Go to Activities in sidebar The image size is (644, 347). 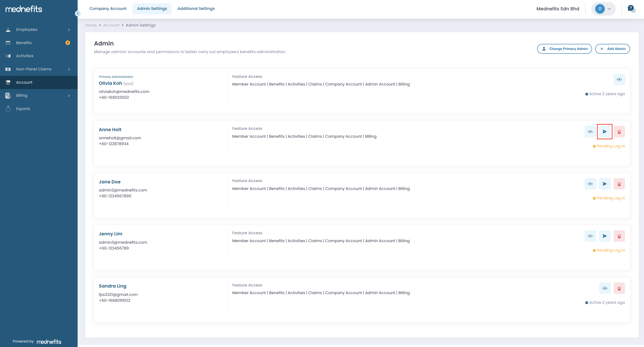(x=39, y=56)
